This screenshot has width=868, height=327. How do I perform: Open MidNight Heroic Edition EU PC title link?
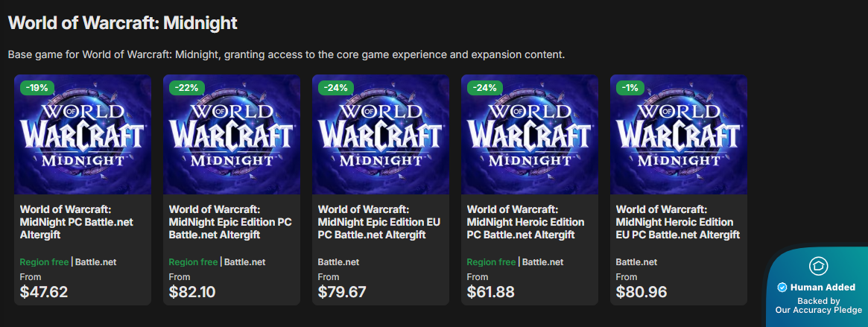point(677,223)
